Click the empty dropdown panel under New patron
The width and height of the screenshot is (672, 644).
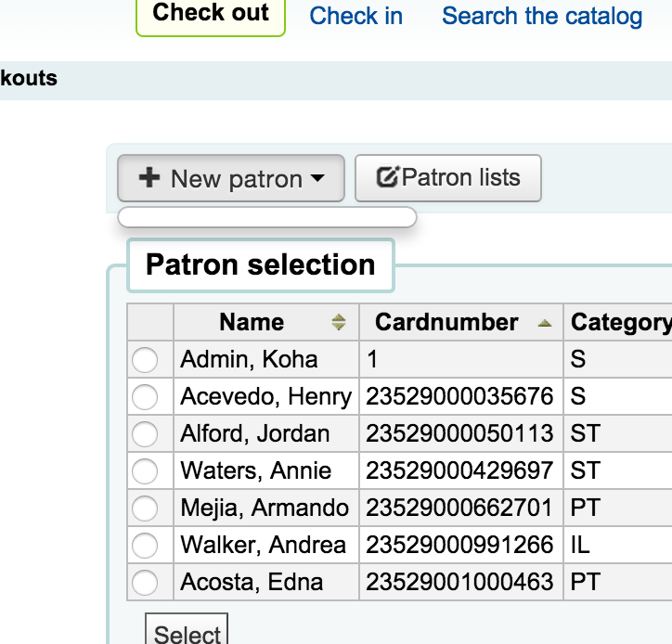(267, 217)
